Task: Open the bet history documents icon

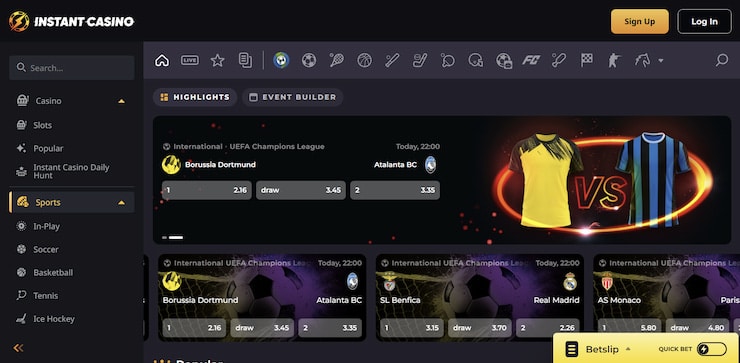Action: pos(245,60)
